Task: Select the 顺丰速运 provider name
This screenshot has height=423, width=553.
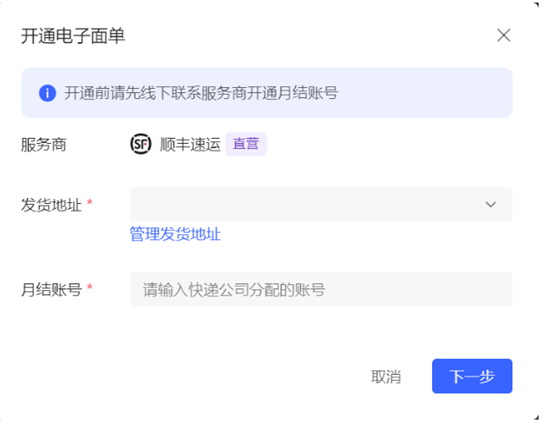Action: tap(190, 144)
